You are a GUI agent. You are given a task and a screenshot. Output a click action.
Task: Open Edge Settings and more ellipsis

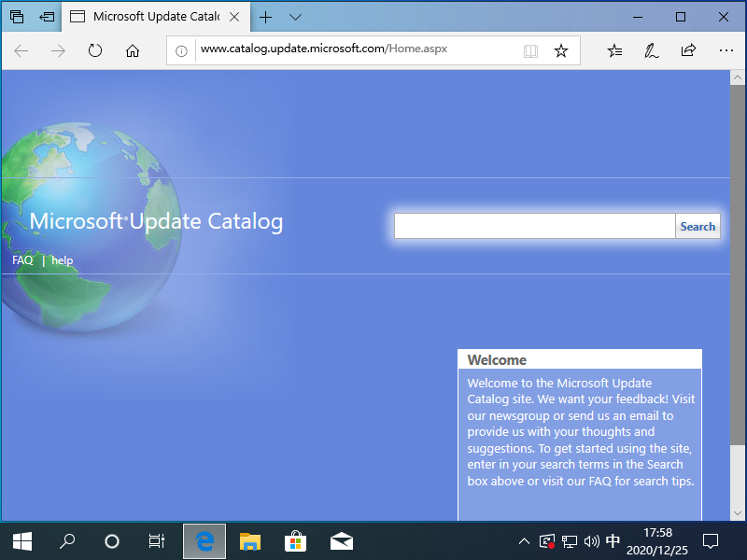[726, 50]
